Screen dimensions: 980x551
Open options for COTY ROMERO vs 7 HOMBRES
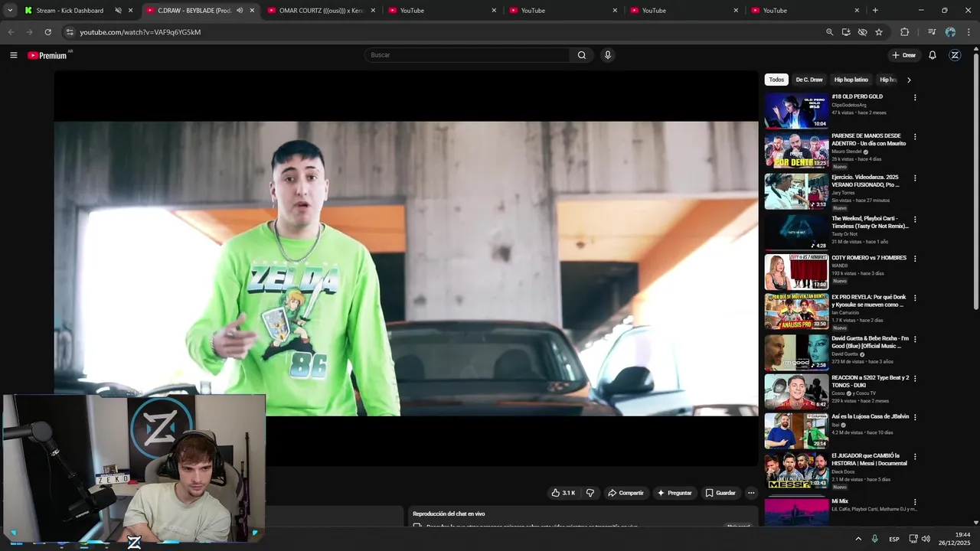point(914,259)
